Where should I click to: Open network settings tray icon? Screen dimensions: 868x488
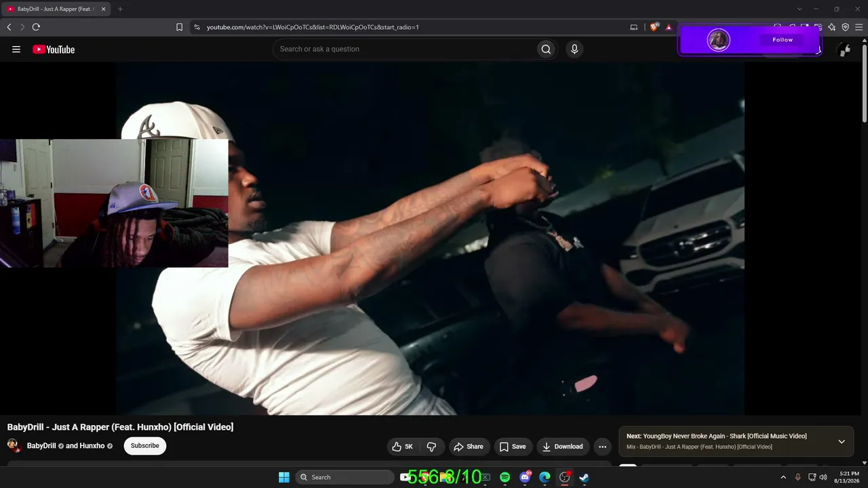812,477
